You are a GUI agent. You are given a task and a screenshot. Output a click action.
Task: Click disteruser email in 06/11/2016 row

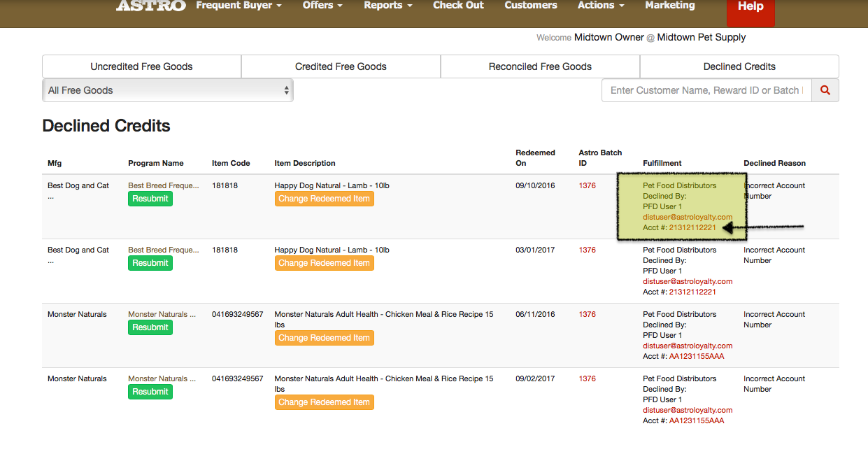pos(688,346)
